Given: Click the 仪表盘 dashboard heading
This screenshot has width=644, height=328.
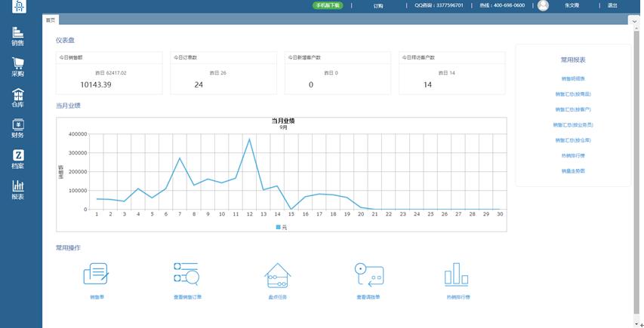Looking at the screenshot, I should 65,40.
